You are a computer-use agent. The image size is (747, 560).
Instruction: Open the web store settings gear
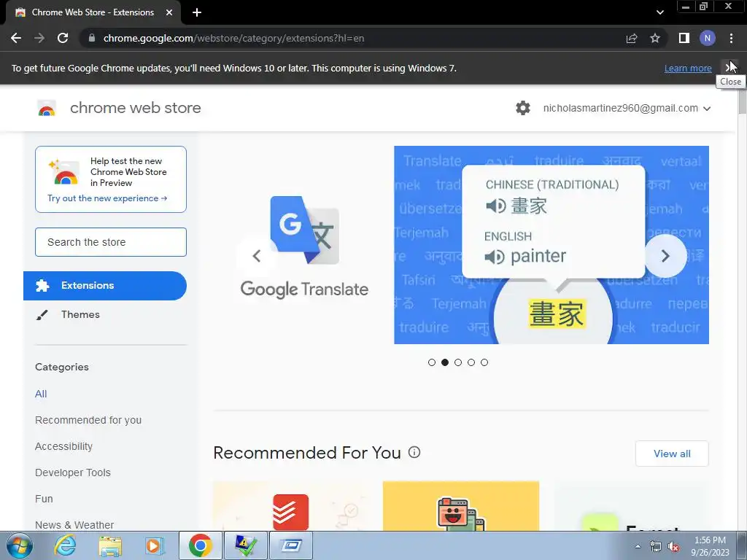522,108
